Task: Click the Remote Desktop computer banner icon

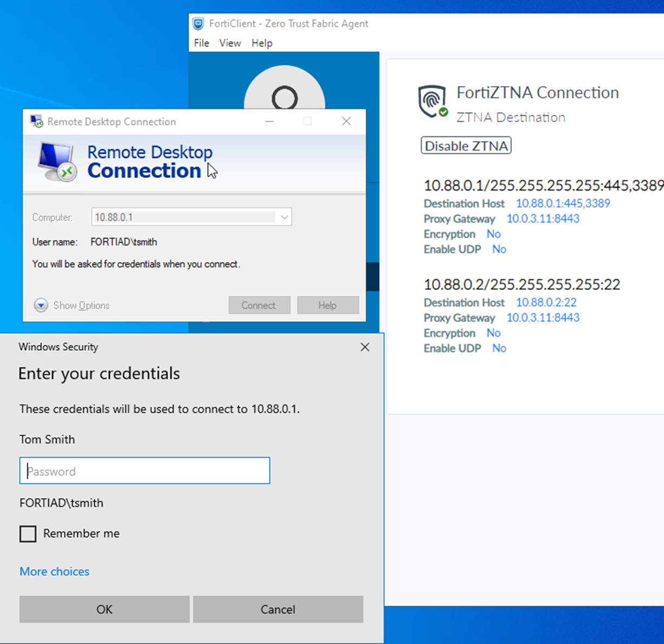Action: 57,161
